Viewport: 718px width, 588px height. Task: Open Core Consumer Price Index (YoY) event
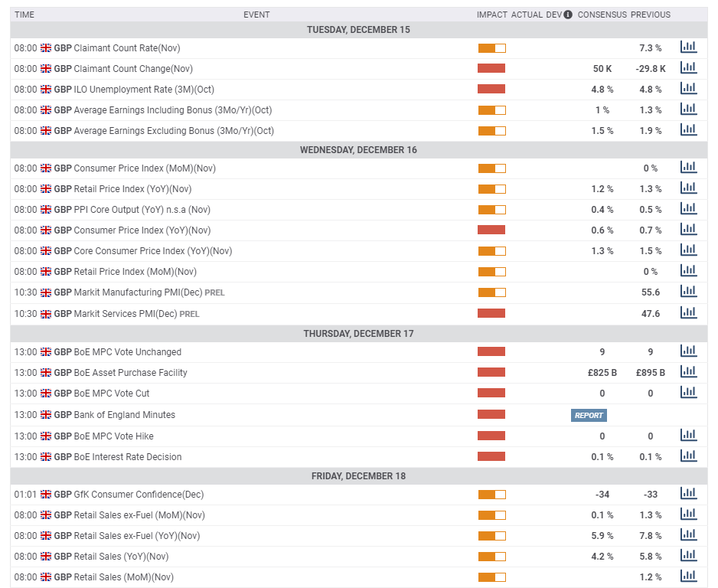click(x=152, y=251)
